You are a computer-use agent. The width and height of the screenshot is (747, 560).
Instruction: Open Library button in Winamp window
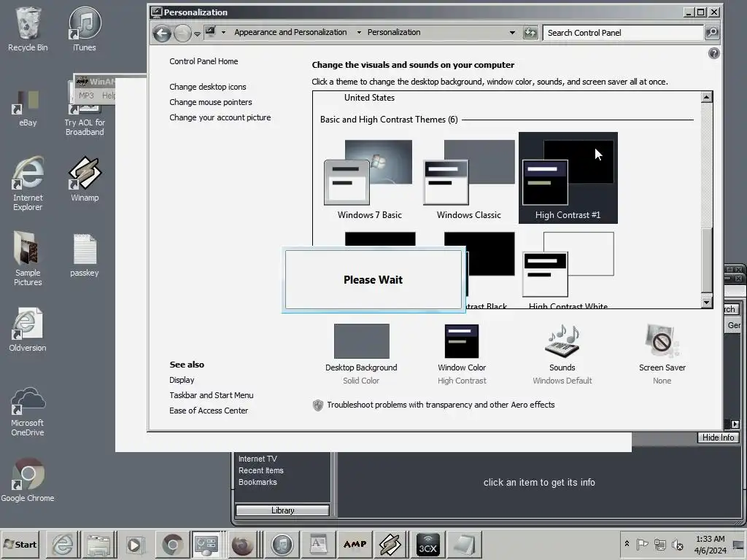(282, 510)
